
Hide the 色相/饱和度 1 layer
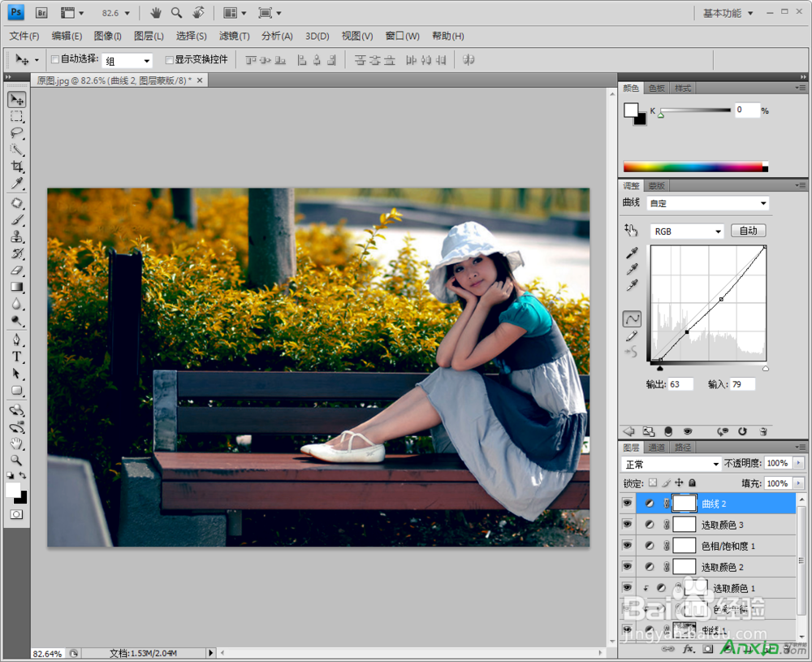click(627, 546)
